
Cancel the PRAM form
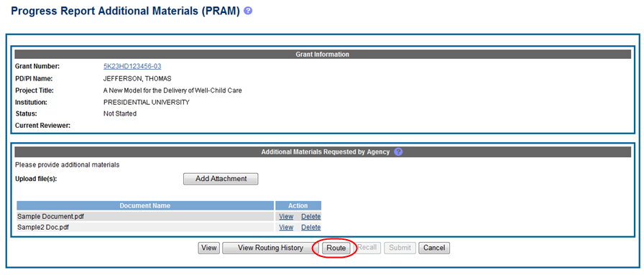pyautogui.click(x=434, y=248)
